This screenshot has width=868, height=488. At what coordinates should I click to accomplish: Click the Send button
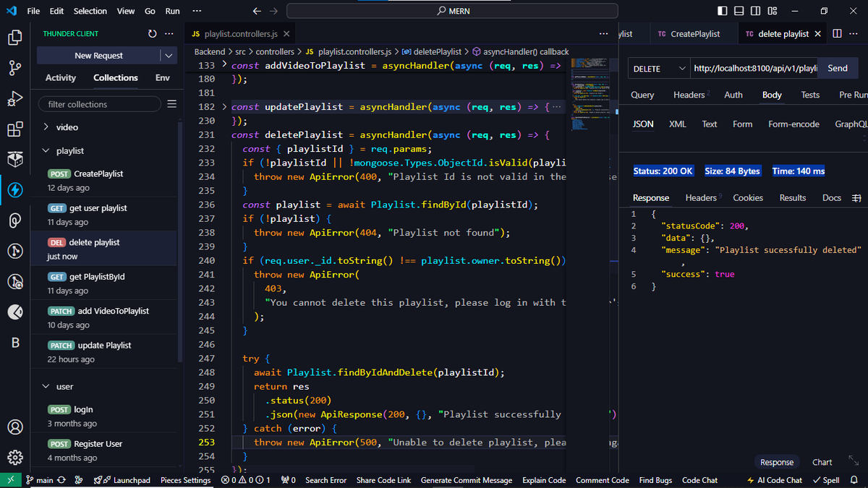[838, 69]
